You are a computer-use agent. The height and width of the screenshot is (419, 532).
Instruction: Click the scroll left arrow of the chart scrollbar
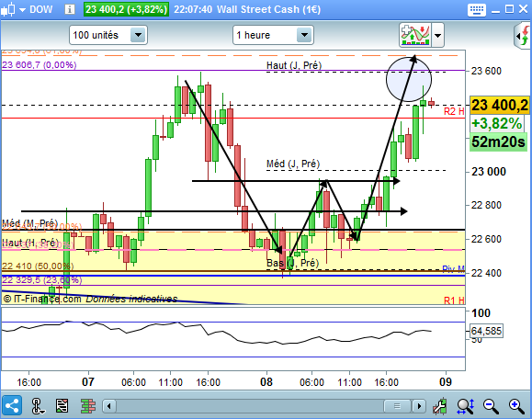109,406
